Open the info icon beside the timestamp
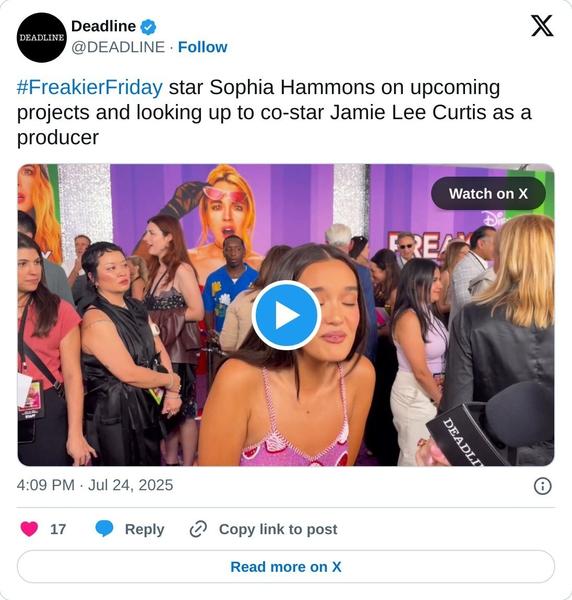This screenshot has height=600, width=572. click(543, 486)
